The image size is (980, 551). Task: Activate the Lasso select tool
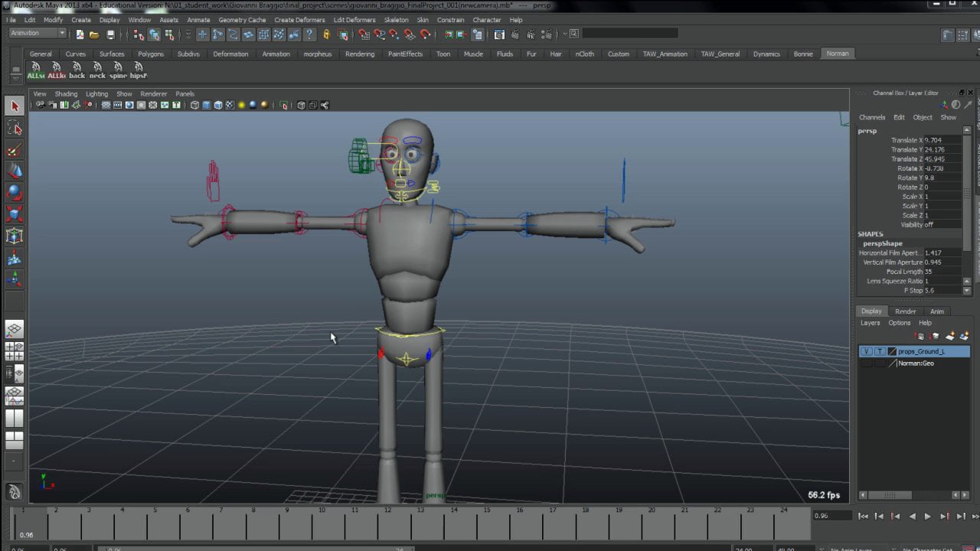15,128
